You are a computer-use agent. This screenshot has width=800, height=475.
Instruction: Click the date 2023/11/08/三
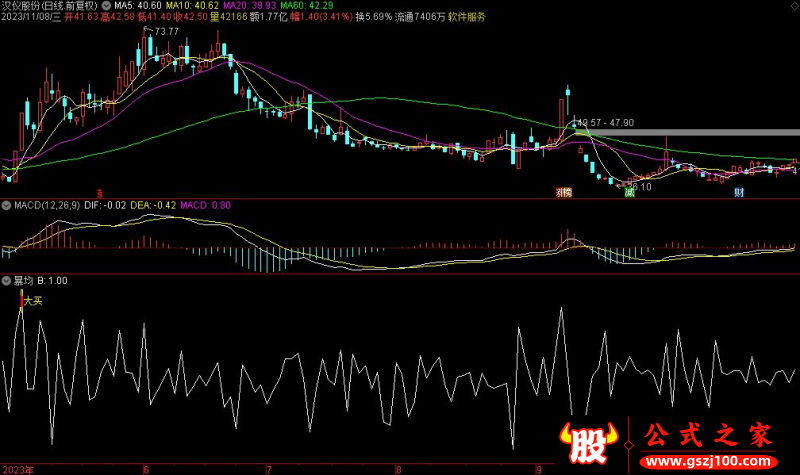[31, 17]
